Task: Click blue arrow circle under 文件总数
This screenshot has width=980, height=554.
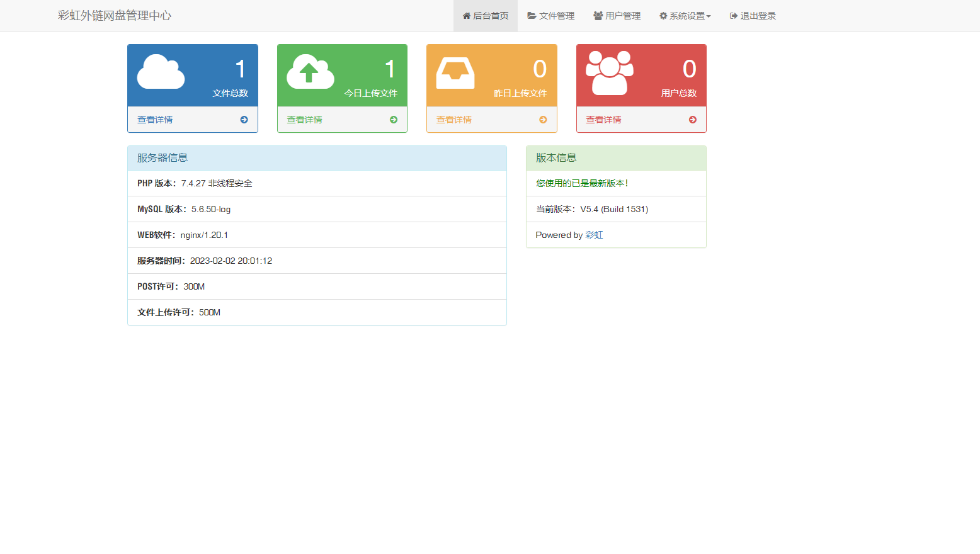Action: pos(244,120)
